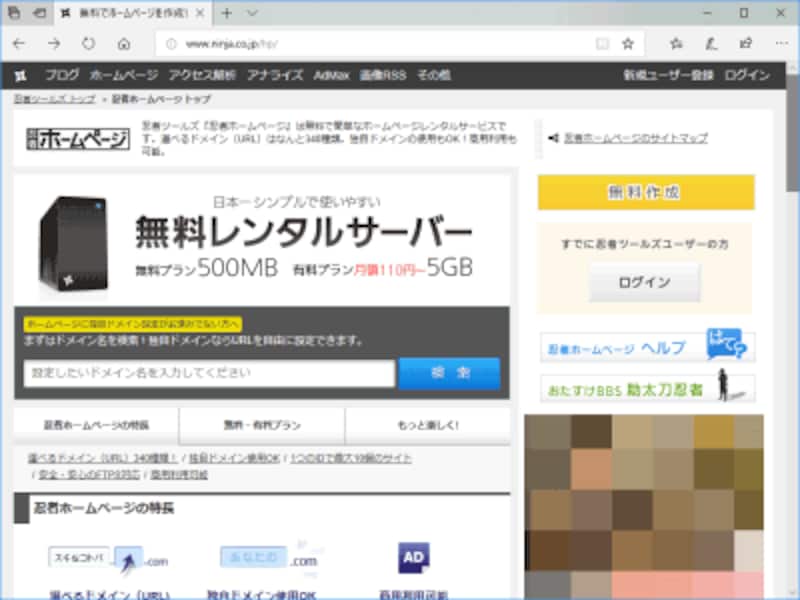Open the Web Notes pen icon
Screen dimensions: 800x600
click(711, 44)
